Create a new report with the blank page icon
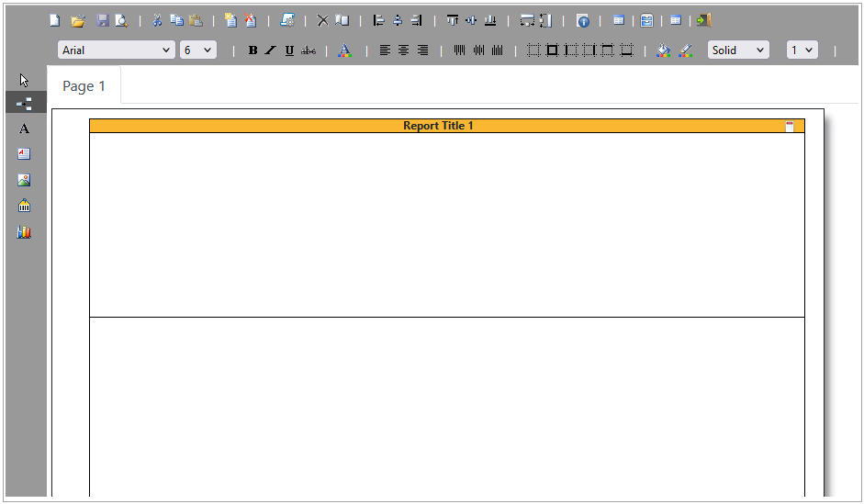The image size is (864, 504). [x=54, y=20]
